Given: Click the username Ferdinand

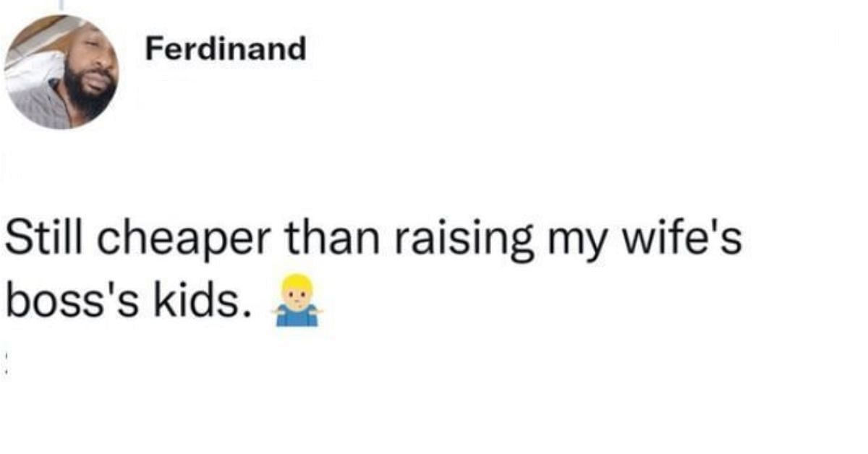Looking at the screenshot, I should [226, 49].
